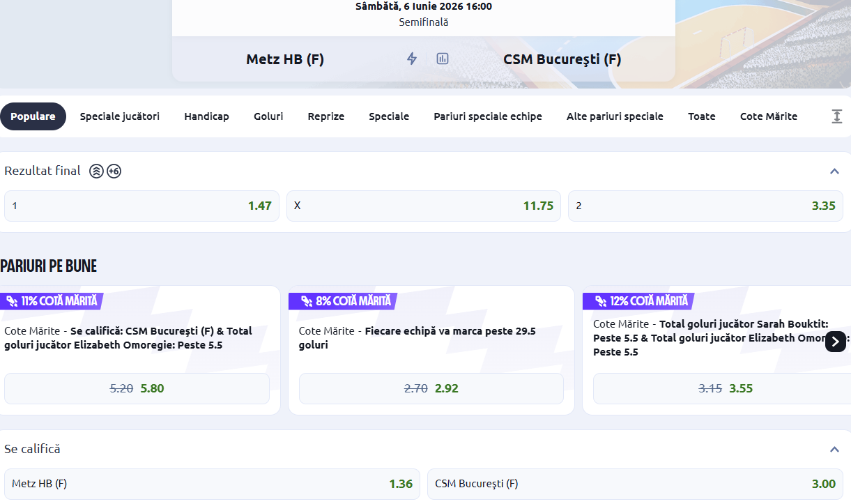Show the Toate markets tab
Screen dimensions: 851x504
[x=702, y=116]
